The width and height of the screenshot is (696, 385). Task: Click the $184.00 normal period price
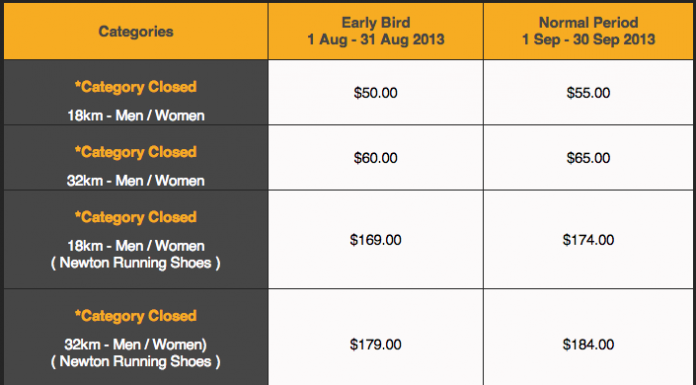coord(588,345)
